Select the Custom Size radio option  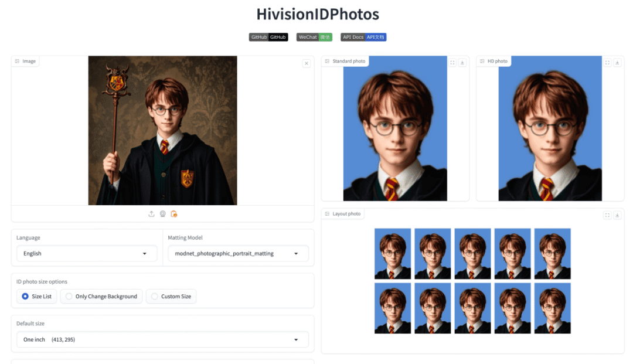pyautogui.click(x=171, y=296)
